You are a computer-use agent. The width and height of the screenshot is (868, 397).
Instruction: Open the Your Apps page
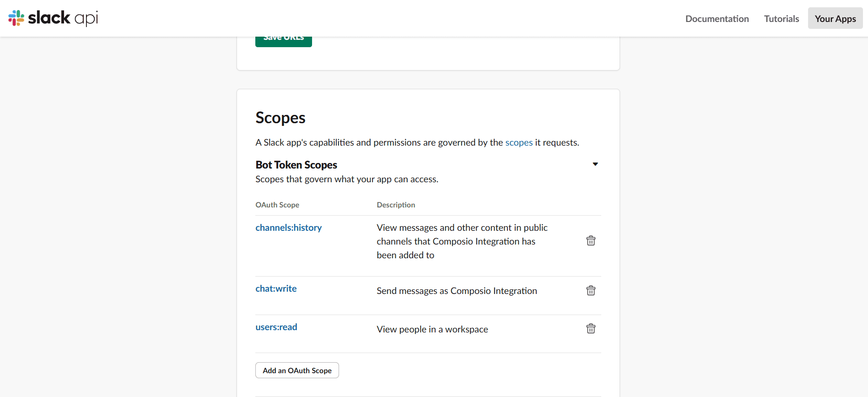click(x=835, y=18)
